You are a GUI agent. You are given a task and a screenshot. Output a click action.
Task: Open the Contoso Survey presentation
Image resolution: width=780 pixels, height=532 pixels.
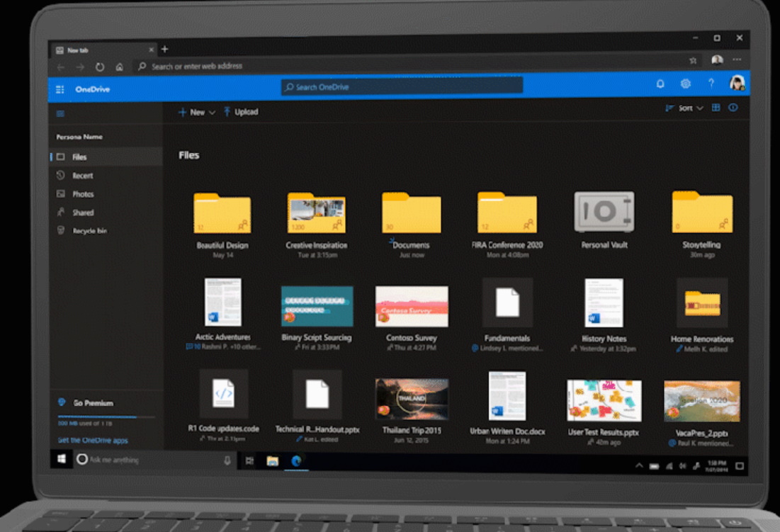pyautogui.click(x=412, y=306)
